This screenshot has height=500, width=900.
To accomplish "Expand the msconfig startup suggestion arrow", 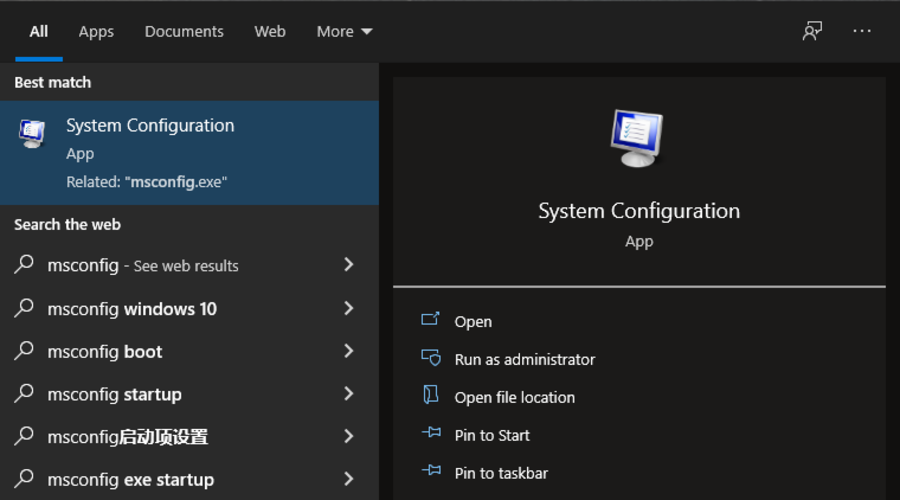I will 348,393.
